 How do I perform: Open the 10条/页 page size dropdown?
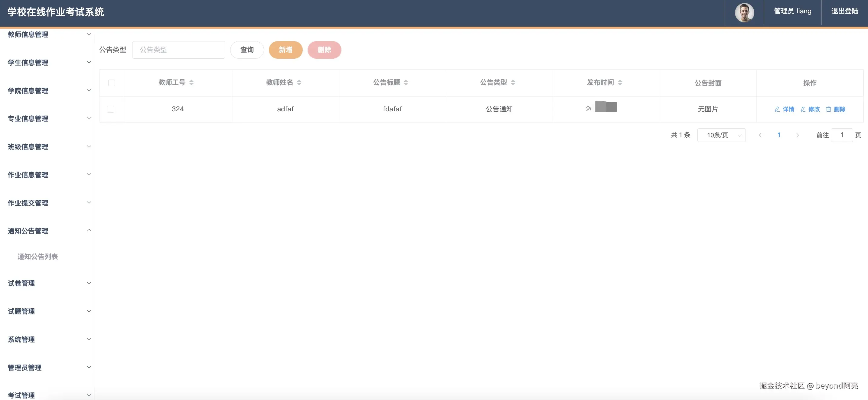(721, 135)
